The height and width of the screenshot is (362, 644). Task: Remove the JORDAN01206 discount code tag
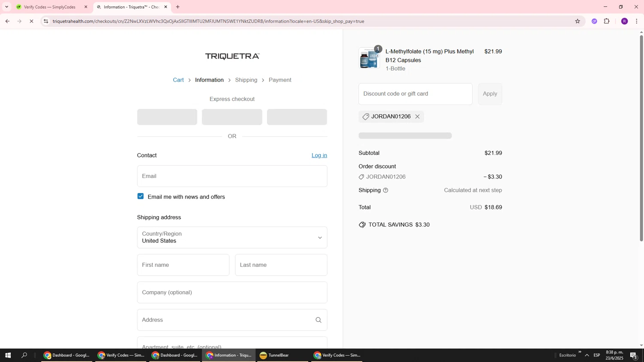point(417,117)
